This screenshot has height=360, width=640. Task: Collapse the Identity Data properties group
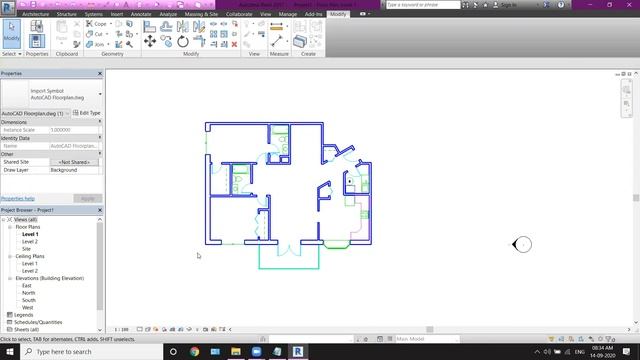click(100, 138)
